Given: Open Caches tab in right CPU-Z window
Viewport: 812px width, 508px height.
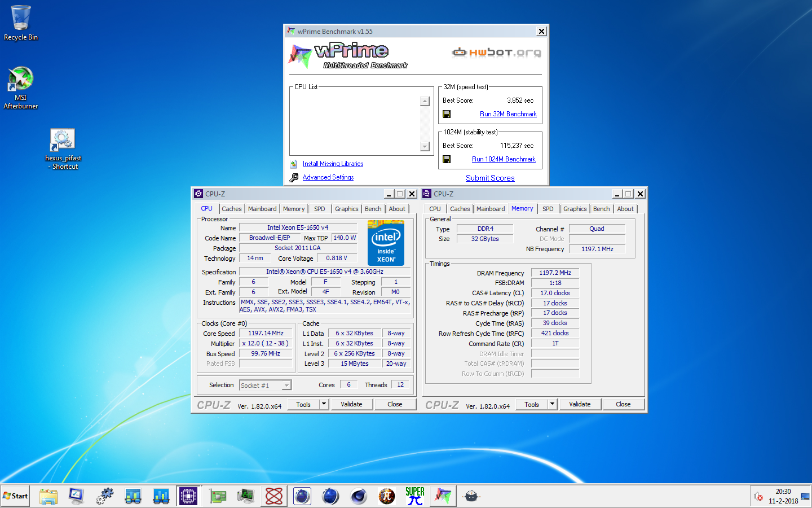Looking at the screenshot, I should tap(460, 209).
